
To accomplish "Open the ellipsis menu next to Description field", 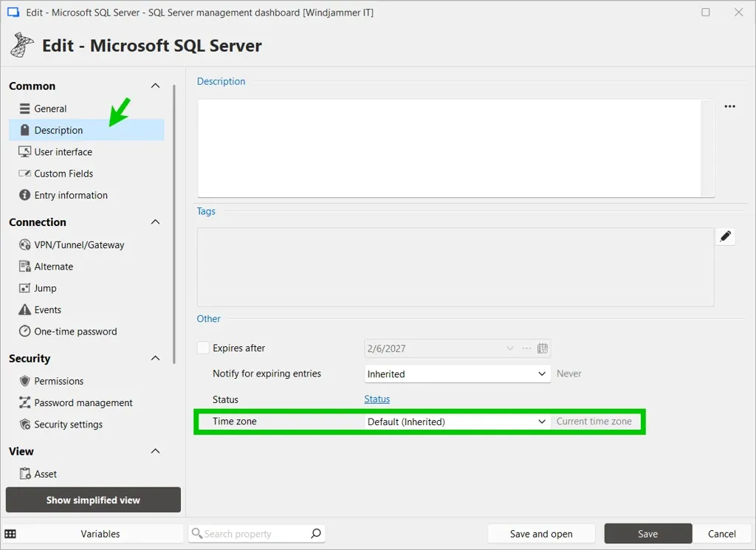I will (x=729, y=106).
